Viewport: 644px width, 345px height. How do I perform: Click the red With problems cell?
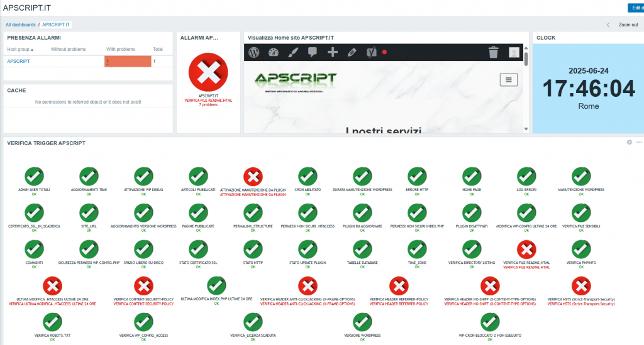point(128,62)
